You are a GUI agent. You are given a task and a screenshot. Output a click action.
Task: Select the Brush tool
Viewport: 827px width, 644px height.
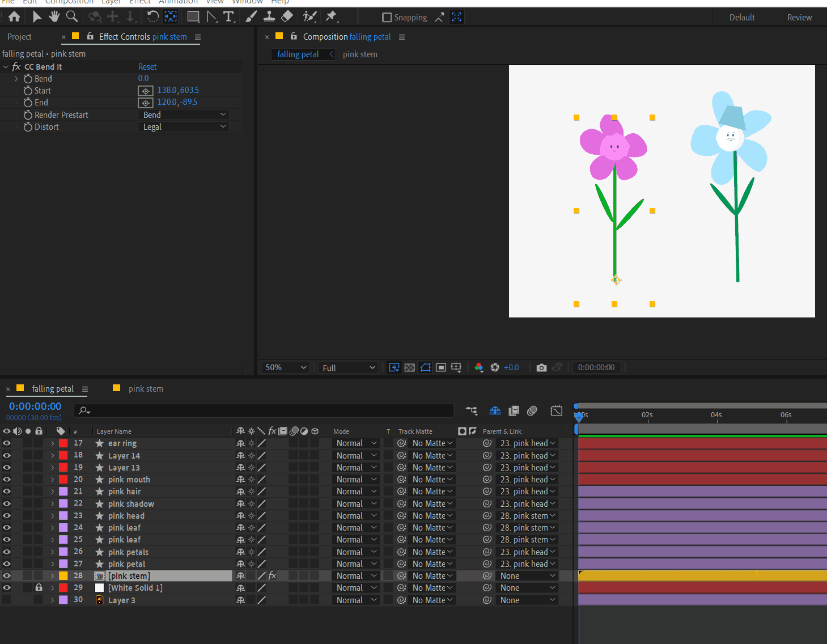[251, 17]
